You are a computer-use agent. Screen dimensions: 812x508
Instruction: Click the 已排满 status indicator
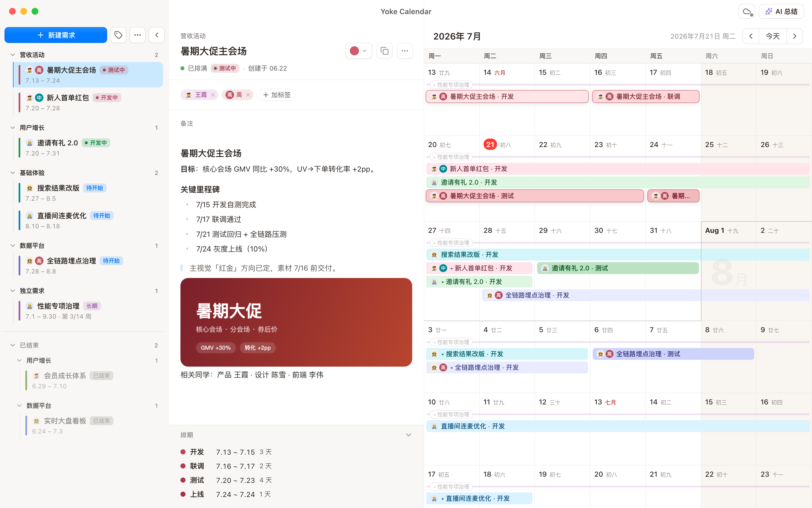[194, 68]
